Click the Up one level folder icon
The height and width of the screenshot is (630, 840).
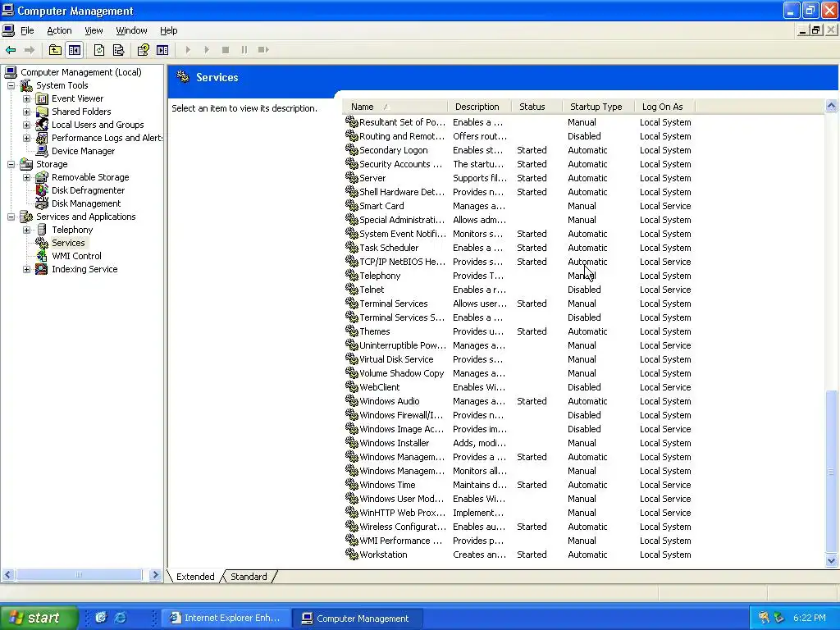[x=55, y=50]
